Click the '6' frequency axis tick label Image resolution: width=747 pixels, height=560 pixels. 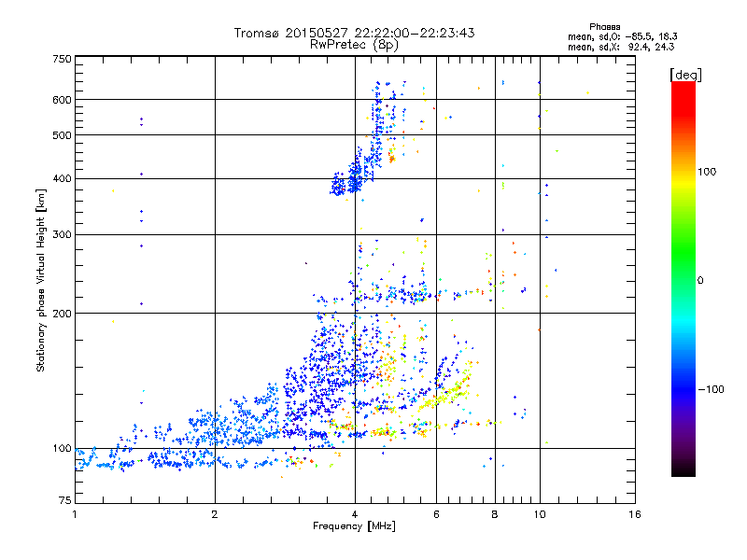pyautogui.click(x=436, y=514)
